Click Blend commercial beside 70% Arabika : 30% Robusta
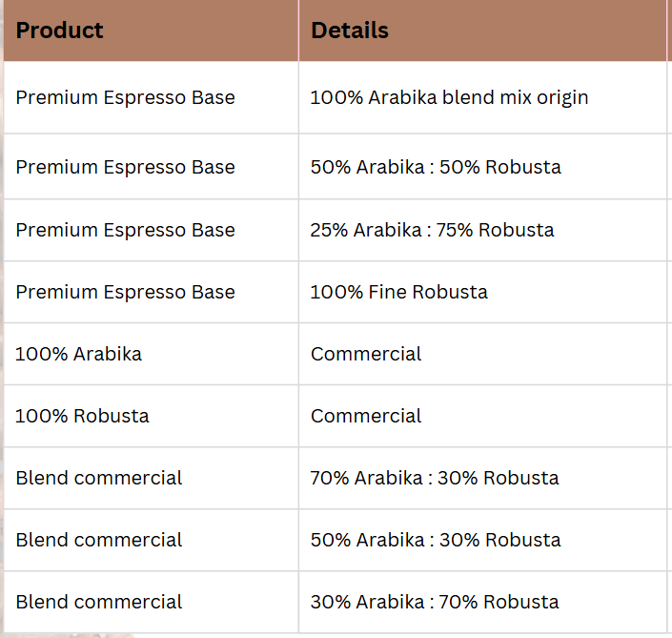 coord(99,478)
